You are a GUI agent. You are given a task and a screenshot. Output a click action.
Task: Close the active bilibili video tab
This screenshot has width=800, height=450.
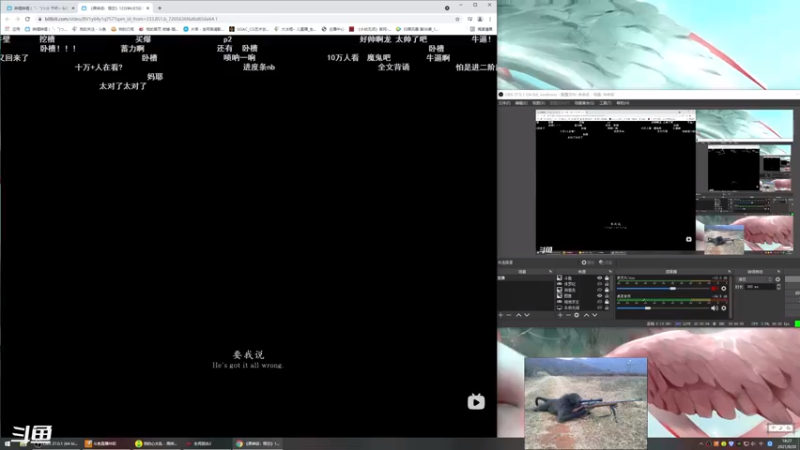148,8
